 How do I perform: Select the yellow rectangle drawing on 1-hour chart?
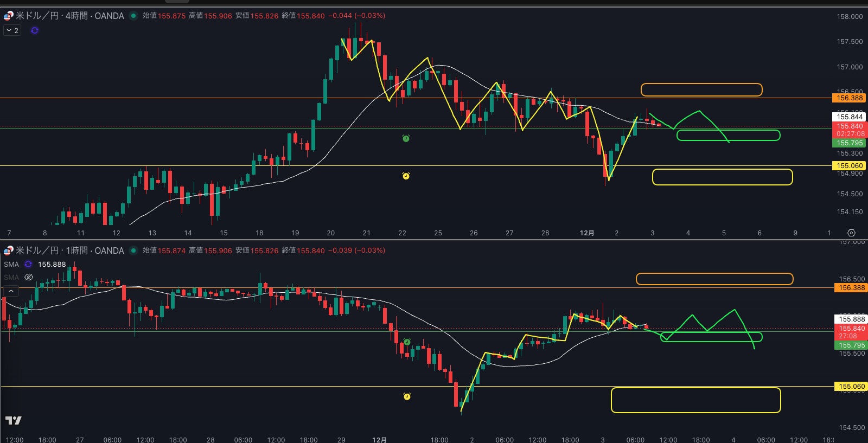[x=695, y=388]
